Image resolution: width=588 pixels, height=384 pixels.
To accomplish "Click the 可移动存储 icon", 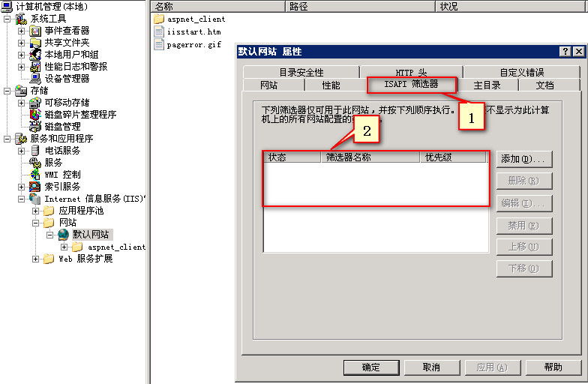I will coord(36,103).
